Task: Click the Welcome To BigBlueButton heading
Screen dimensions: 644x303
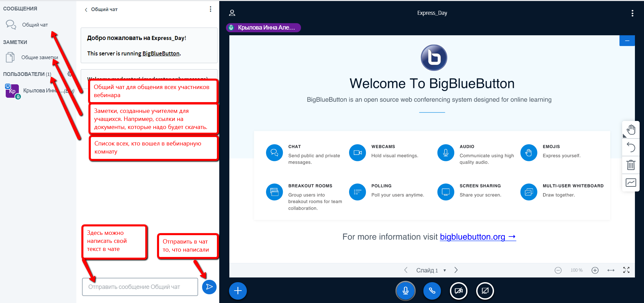Action: [432, 84]
